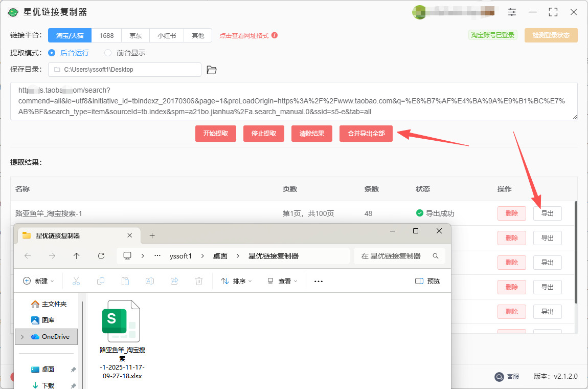Click 开始提取 button
The width and height of the screenshot is (588, 389).
pos(216,133)
